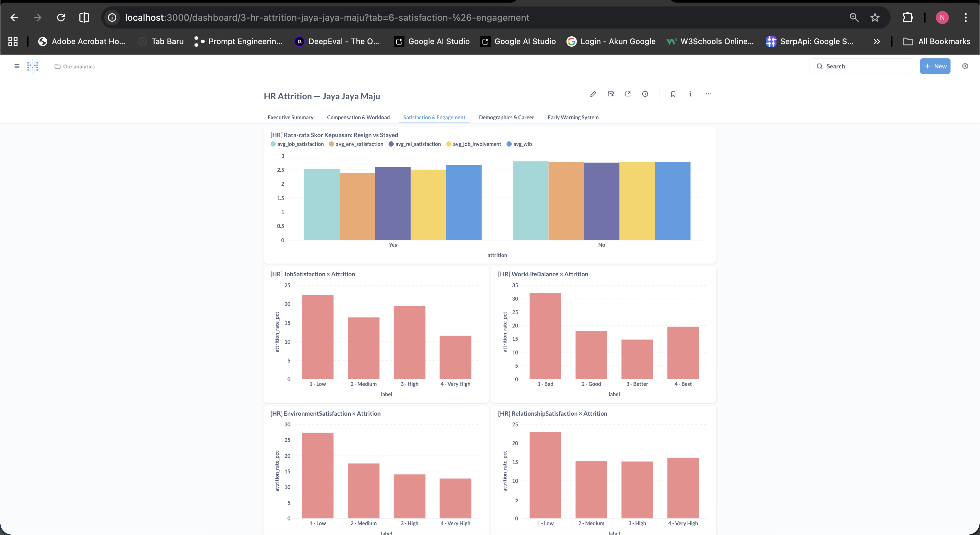
Task: Toggle the avg_job_satisfaction legend series
Action: (x=297, y=144)
